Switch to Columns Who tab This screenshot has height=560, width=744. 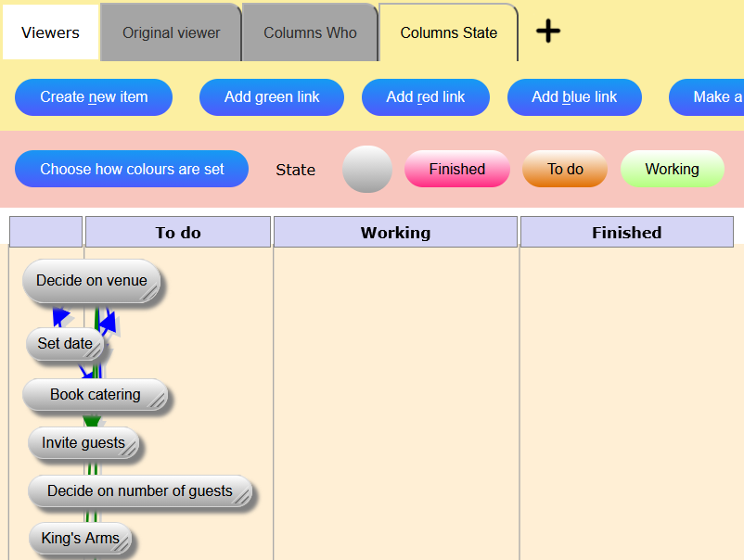click(310, 32)
